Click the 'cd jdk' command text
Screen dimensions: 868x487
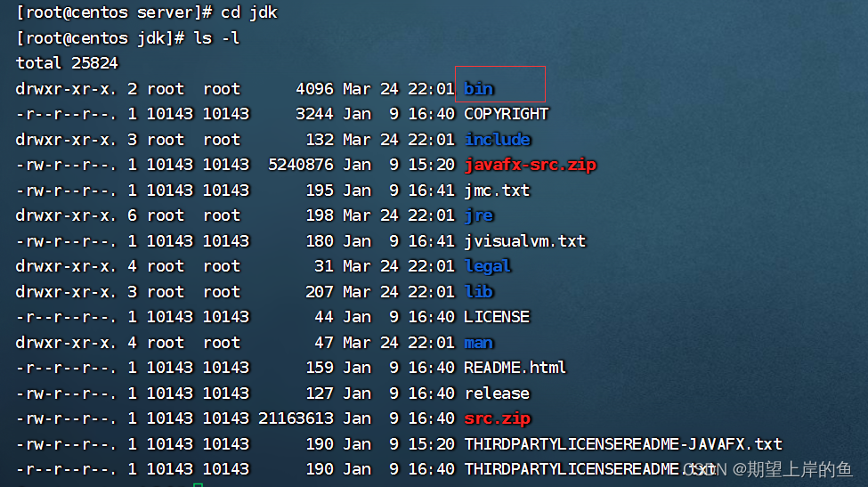[x=249, y=12]
